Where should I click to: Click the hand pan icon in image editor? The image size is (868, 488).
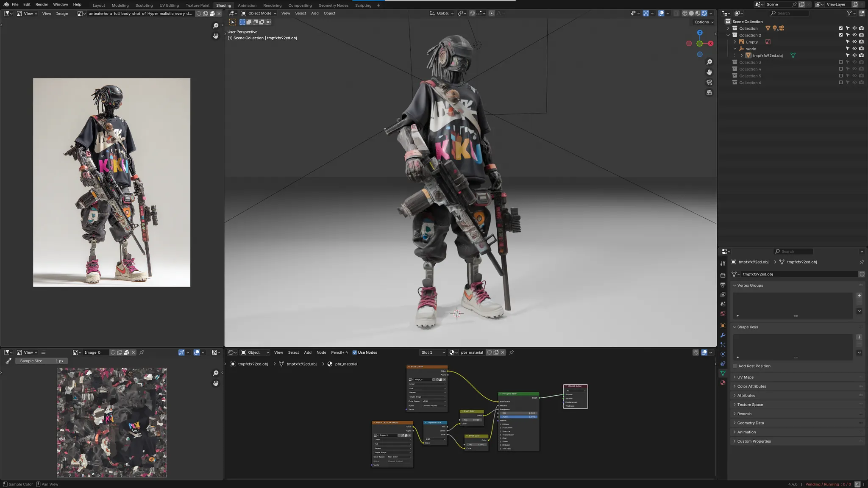pos(215,36)
